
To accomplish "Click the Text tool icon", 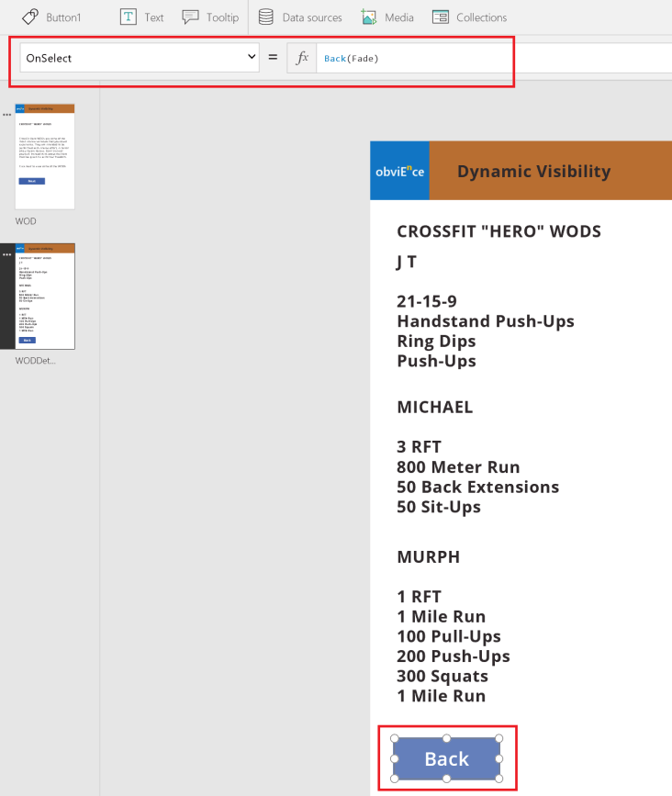I will (129, 17).
